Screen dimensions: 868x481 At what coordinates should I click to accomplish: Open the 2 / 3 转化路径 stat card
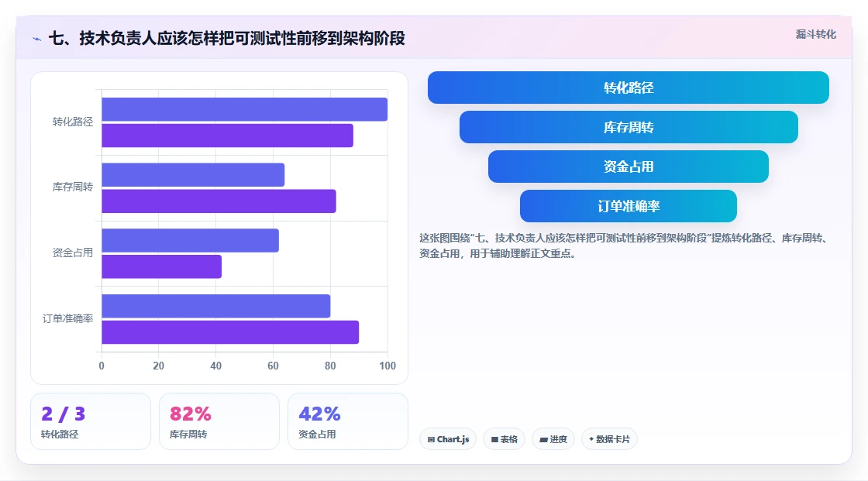click(91, 421)
